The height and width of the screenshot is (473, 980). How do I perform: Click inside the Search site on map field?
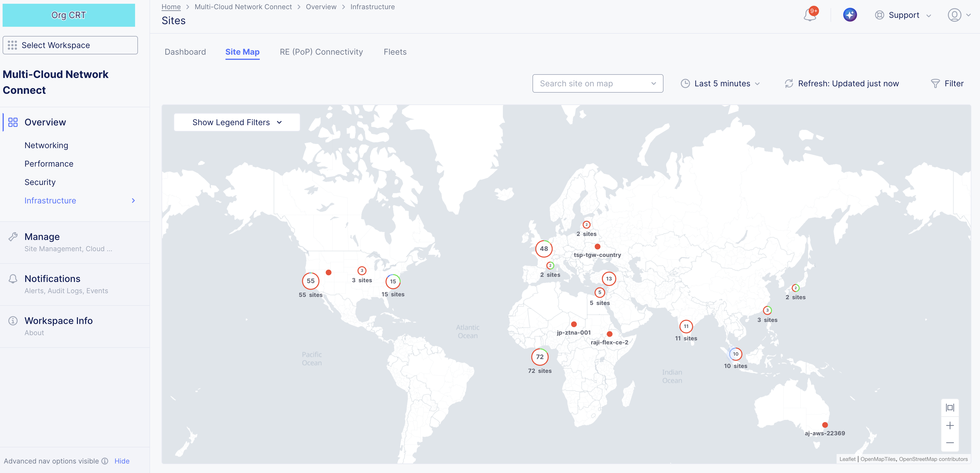(590, 83)
